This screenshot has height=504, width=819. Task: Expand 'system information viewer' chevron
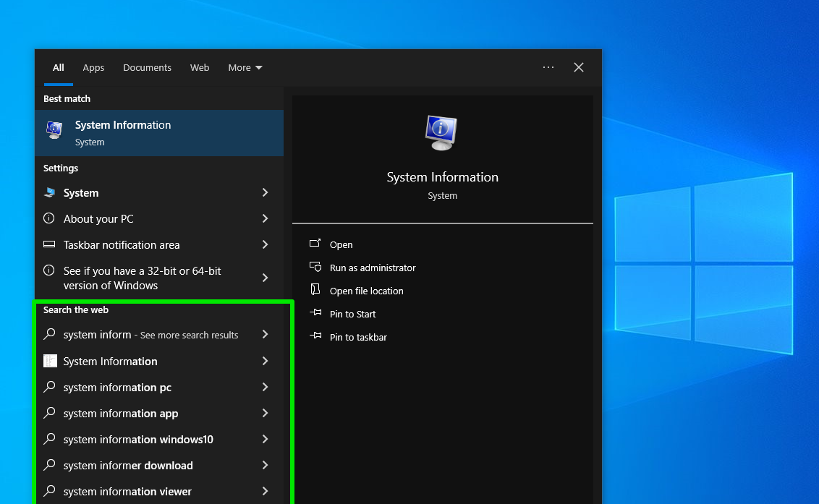click(265, 491)
